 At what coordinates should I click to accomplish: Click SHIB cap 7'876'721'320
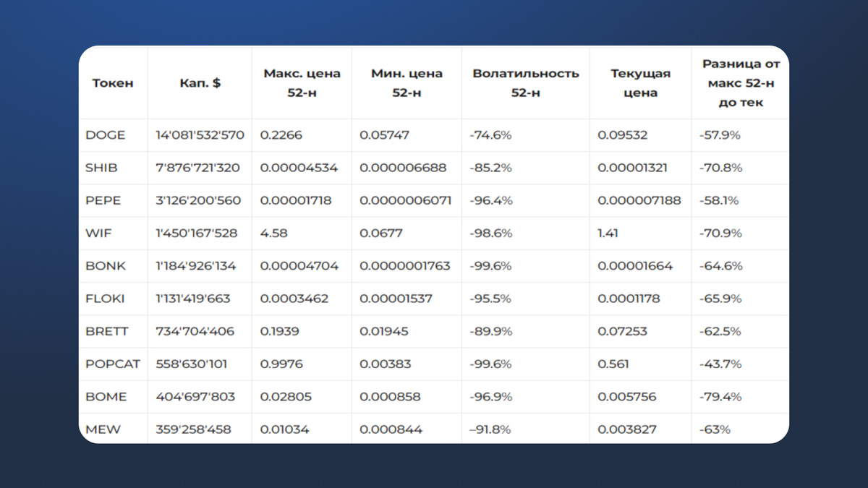[197, 168]
